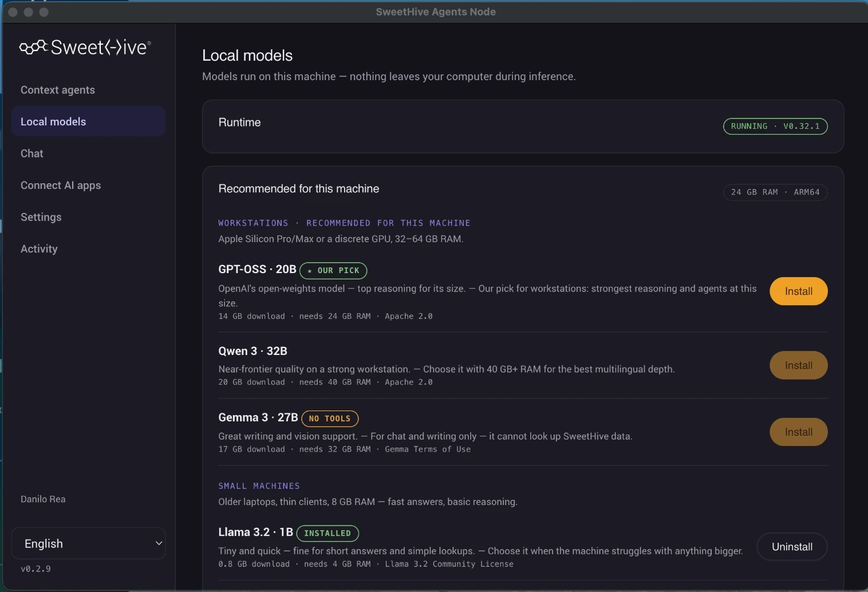Click the window title SweetHive Agents Node

click(x=436, y=11)
